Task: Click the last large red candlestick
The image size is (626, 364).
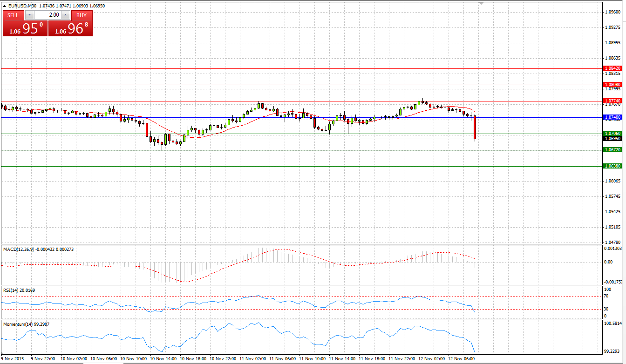Action: [x=475, y=128]
